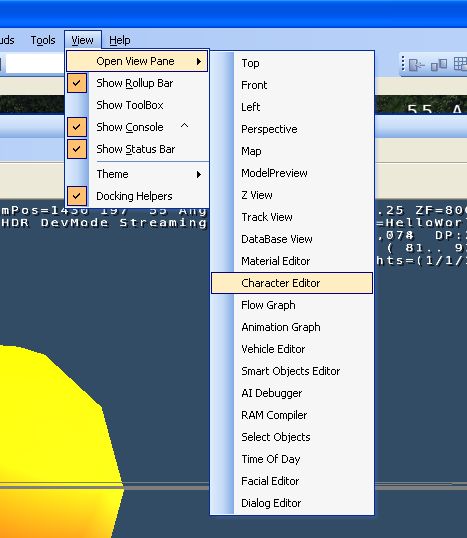Click the toolbar drag grip dots
The height and width of the screenshot is (538, 467).
(403, 64)
